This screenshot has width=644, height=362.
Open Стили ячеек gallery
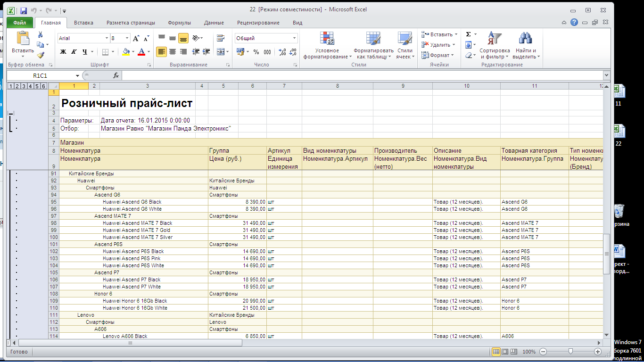405,46
